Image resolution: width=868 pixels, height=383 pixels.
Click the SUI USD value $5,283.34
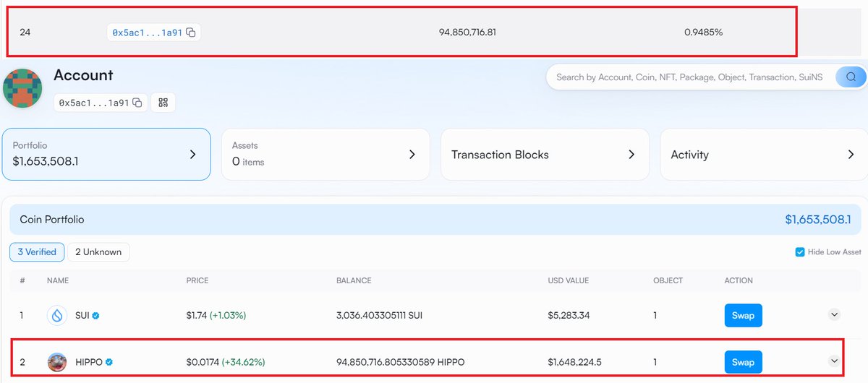[569, 316]
